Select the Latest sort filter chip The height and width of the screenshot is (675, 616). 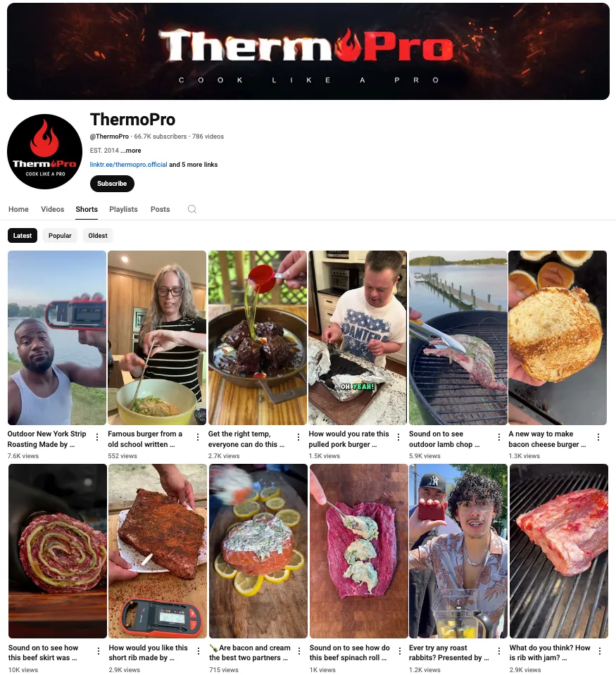[x=23, y=236]
